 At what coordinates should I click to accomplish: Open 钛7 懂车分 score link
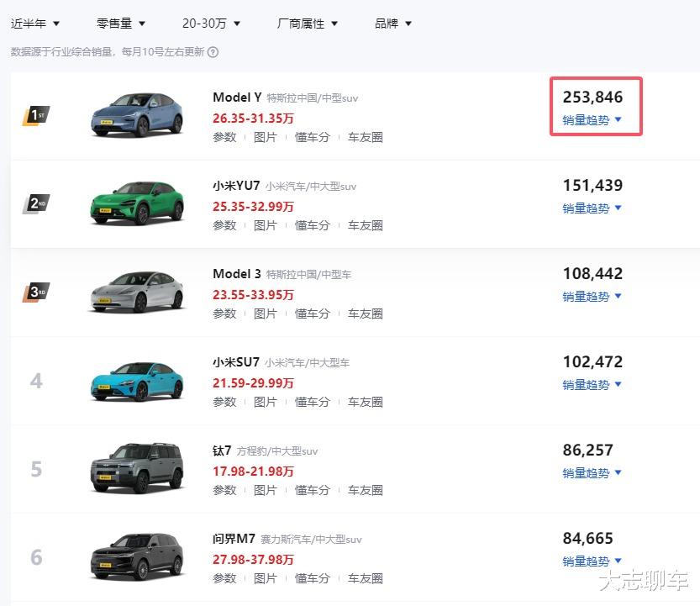[x=312, y=490]
